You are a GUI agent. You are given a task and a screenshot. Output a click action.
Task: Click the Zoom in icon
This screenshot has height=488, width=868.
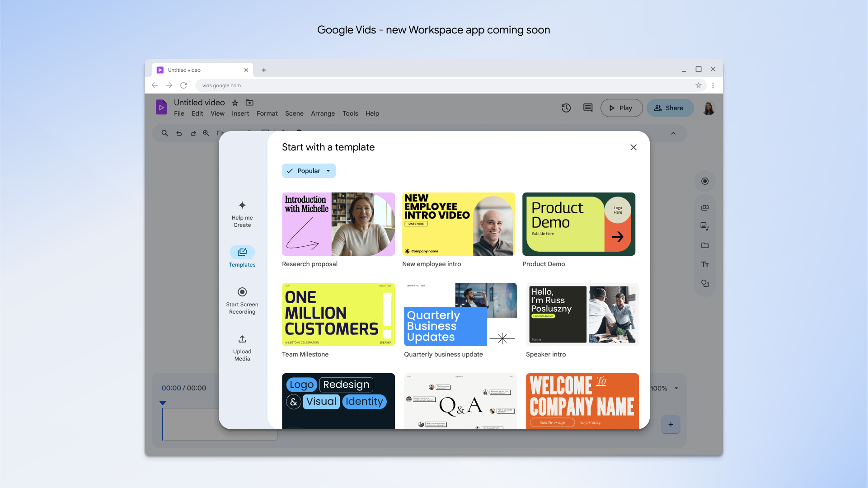[x=205, y=132]
